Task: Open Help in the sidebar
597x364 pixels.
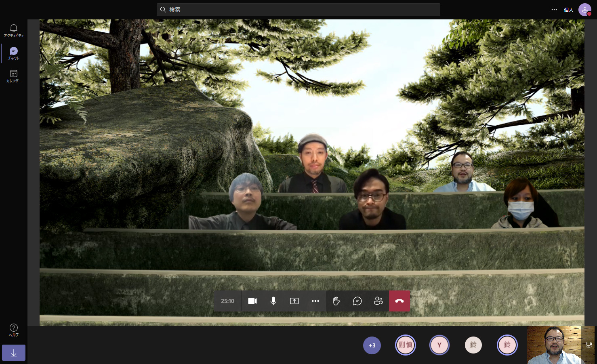Action: click(14, 330)
